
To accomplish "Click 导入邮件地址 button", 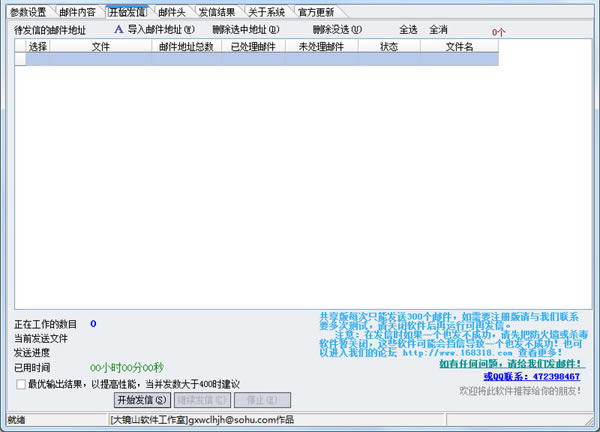I will pyautogui.click(x=161, y=29).
